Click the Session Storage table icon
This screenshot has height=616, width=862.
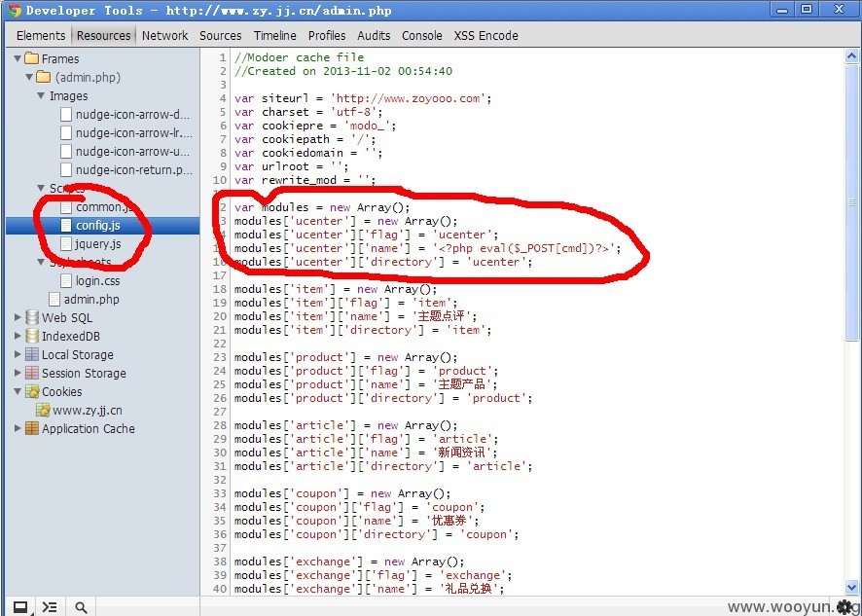pyautogui.click(x=32, y=373)
